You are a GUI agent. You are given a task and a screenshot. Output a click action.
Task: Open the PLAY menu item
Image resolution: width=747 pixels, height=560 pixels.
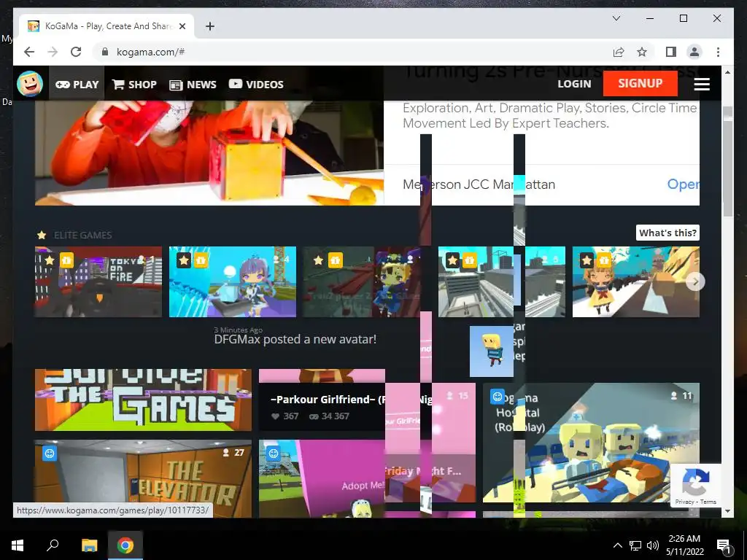tap(77, 85)
